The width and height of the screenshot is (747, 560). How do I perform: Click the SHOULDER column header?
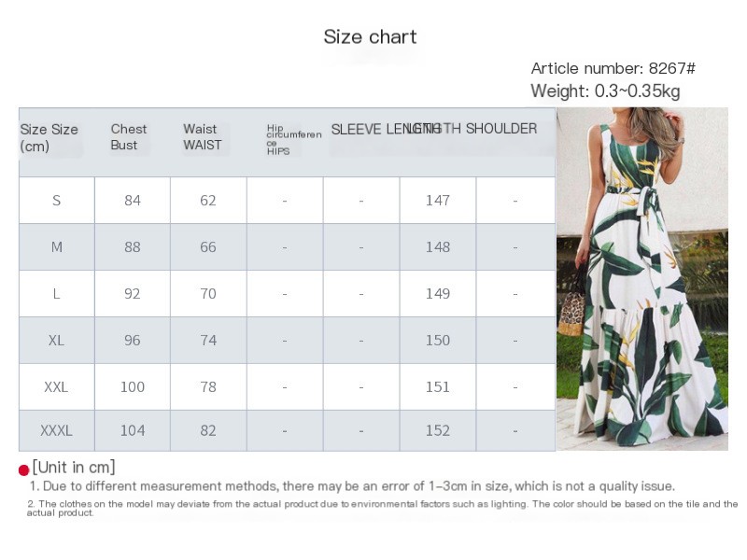(x=501, y=129)
